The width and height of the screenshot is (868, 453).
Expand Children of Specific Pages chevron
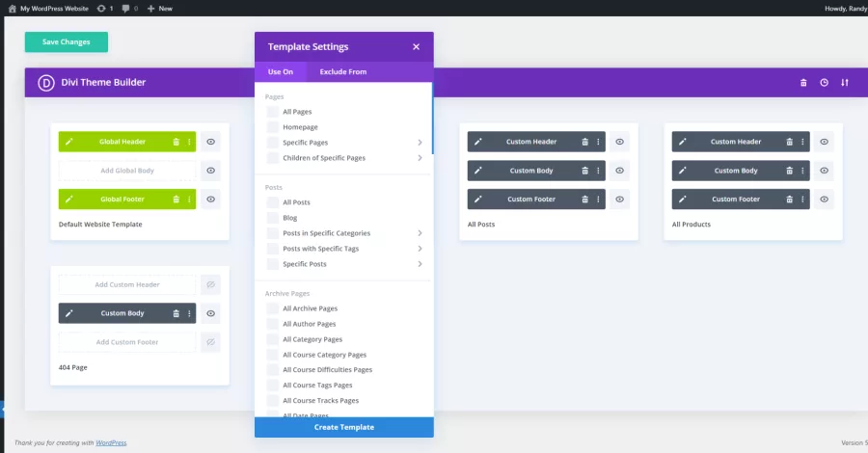(x=420, y=158)
